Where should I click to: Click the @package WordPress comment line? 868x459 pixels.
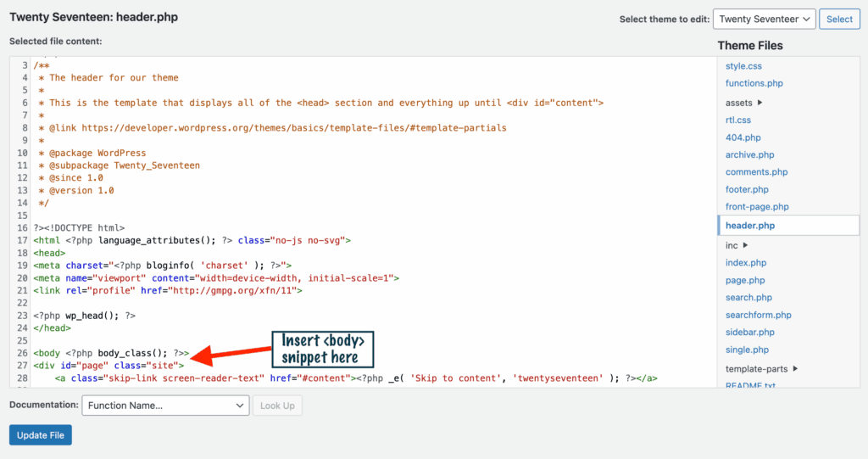coord(92,153)
